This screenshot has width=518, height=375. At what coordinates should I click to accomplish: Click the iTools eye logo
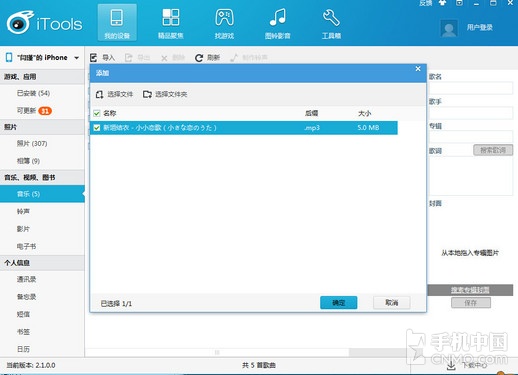20,22
